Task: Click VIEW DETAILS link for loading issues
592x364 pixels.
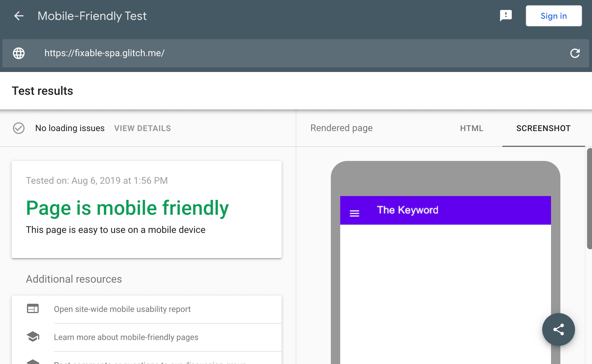Action: pos(143,128)
